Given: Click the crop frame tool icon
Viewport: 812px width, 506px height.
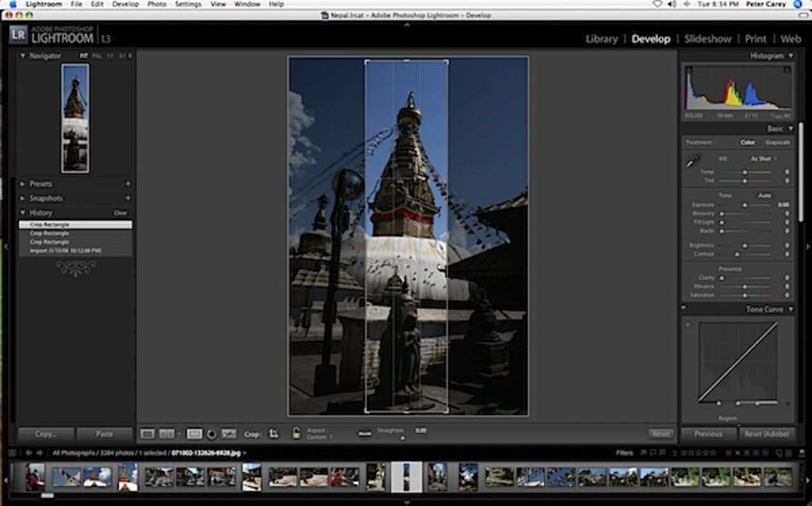Looking at the screenshot, I should tap(273, 434).
